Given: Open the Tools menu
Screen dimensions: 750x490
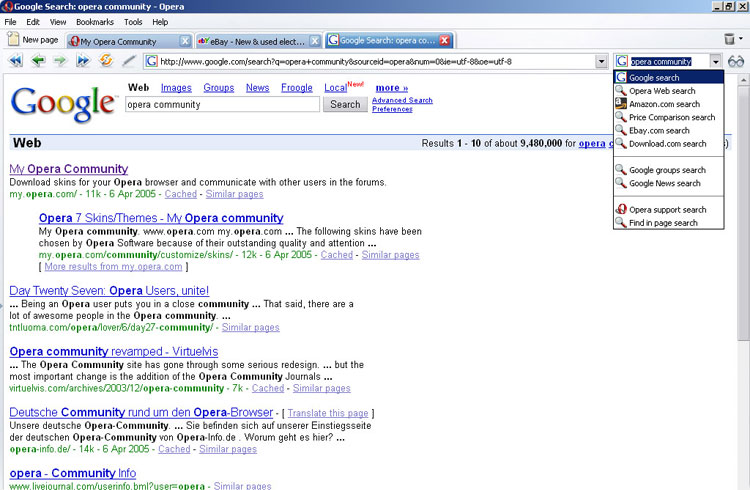Looking at the screenshot, I should click(x=133, y=22).
